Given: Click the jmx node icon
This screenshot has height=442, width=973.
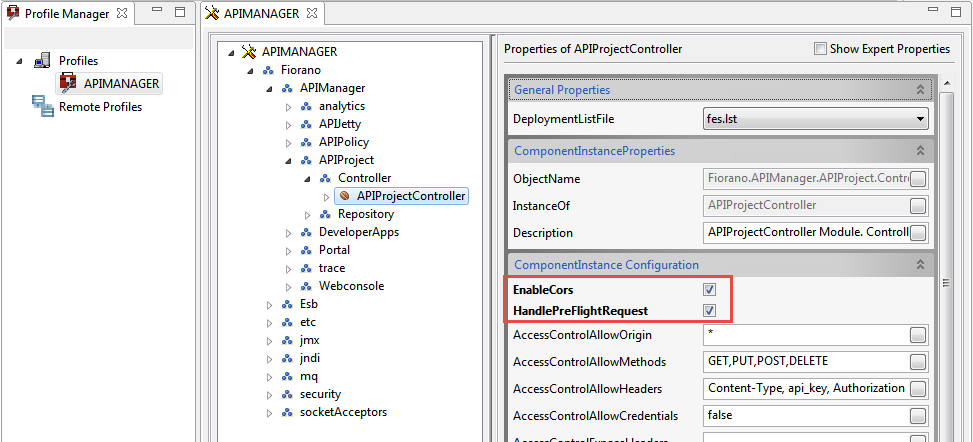Looking at the screenshot, I should point(287,341).
